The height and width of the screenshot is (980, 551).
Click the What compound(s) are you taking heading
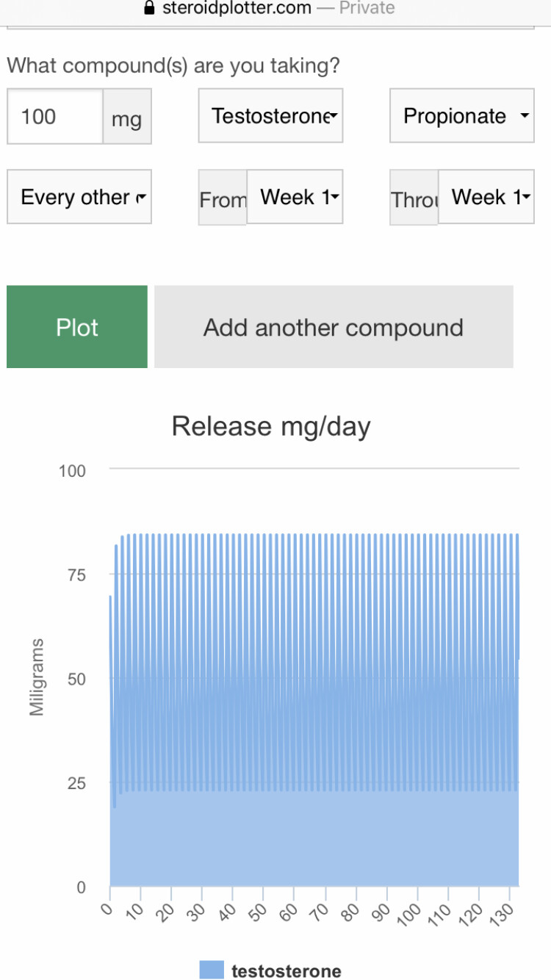173,66
